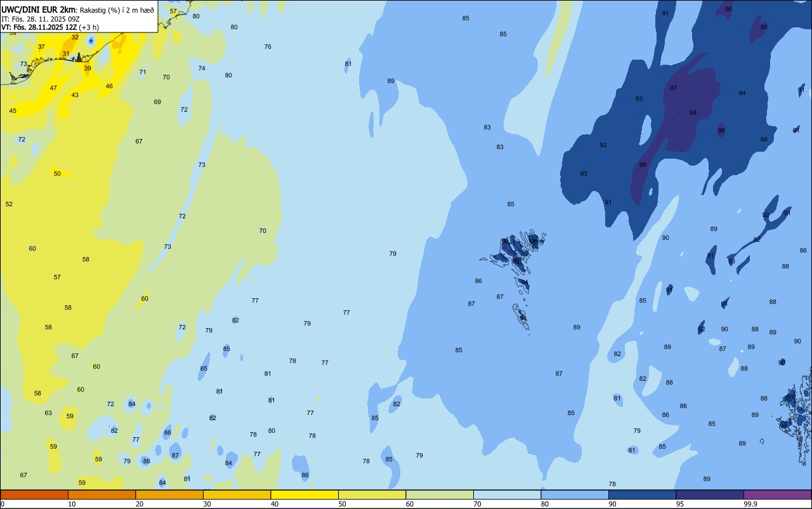Click the legend tick label "20"

click(139, 504)
